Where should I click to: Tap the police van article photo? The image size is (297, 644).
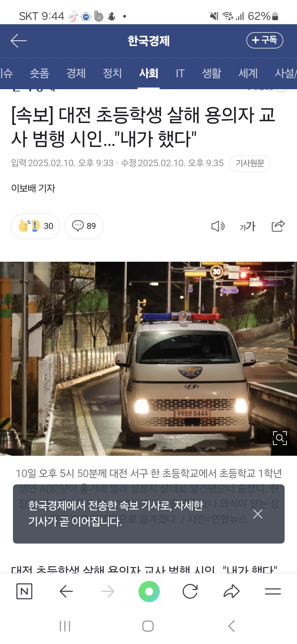click(148, 359)
